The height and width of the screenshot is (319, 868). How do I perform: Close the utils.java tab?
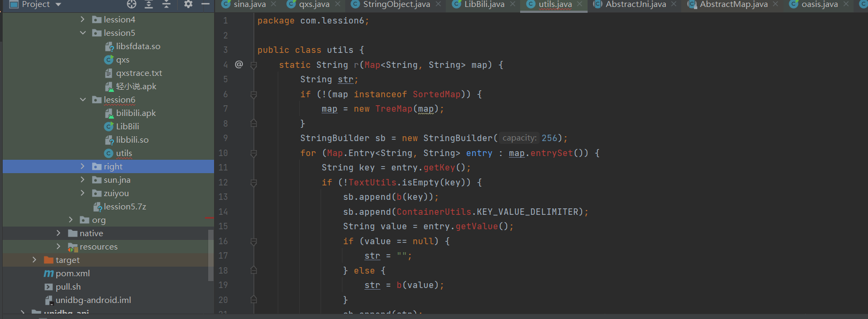[x=580, y=4]
